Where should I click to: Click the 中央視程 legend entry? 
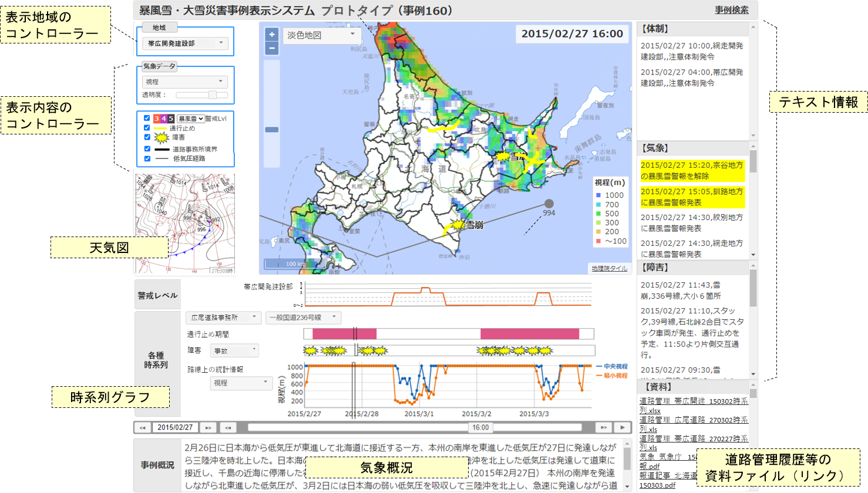coord(611,366)
